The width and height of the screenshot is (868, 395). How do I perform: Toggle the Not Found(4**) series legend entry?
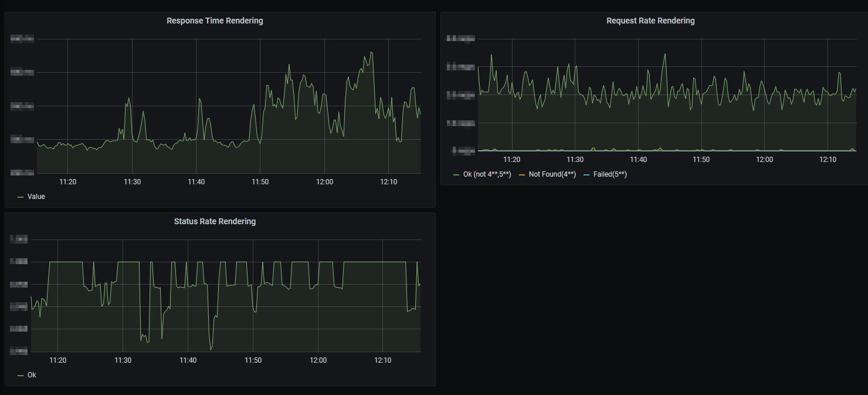[x=552, y=174]
